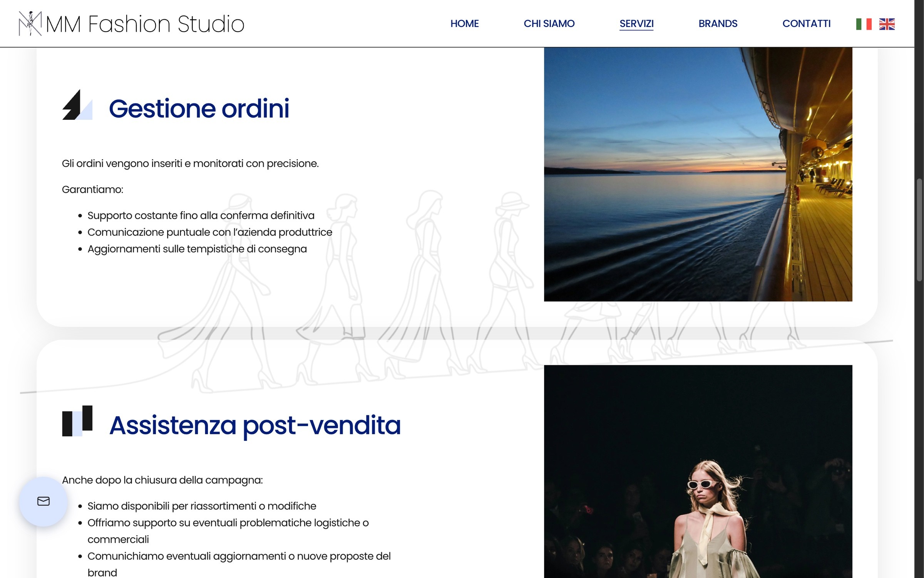Click the page vertical scrollbar thumb

pyautogui.click(x=919, y=230)
